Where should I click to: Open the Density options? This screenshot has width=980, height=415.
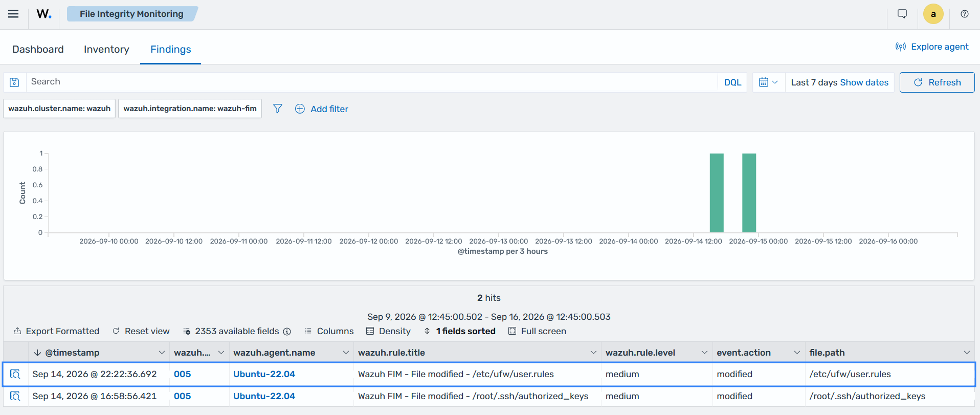(388, 331)
